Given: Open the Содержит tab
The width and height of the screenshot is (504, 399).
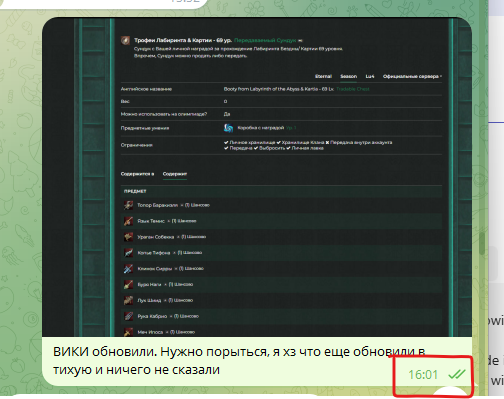Looking at the screenshot, I should tap(175, 174).
